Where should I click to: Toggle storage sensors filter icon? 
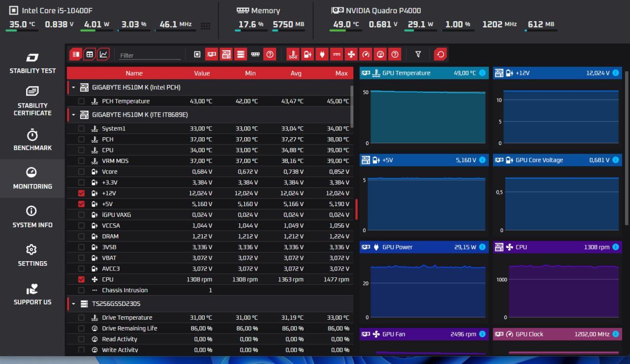coord(241,54)
